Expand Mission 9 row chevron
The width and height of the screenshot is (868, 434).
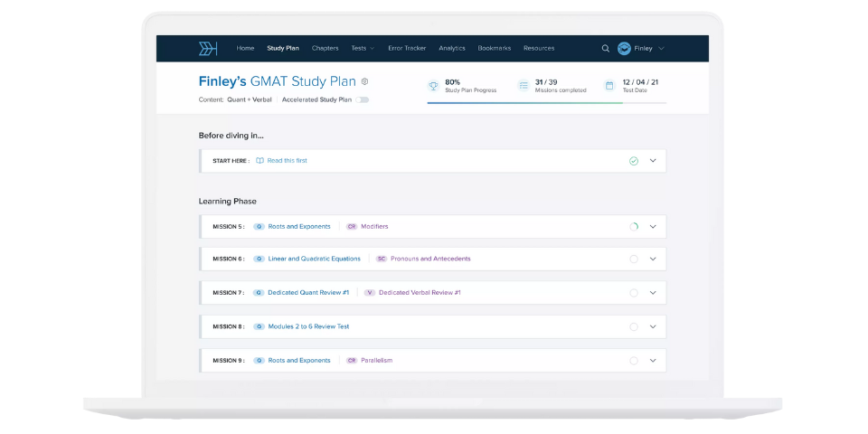(x=653, y=361)
